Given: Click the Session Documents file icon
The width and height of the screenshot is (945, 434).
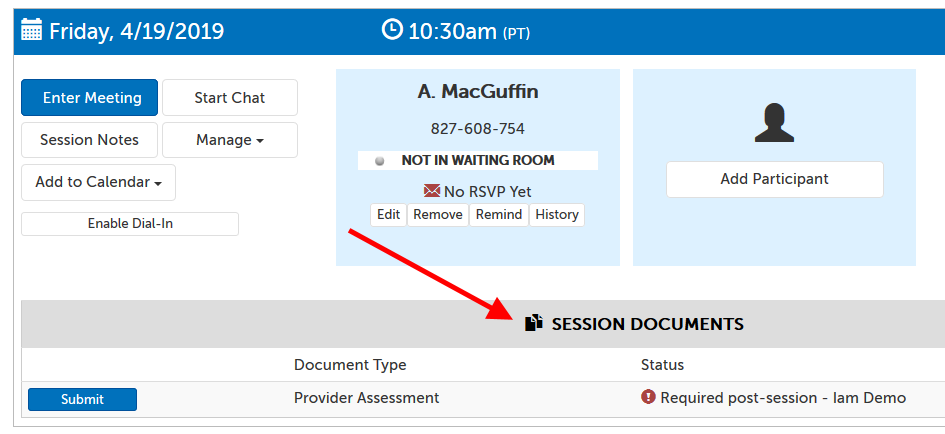Looking at the screenshot, I should [x=534, y=323].
